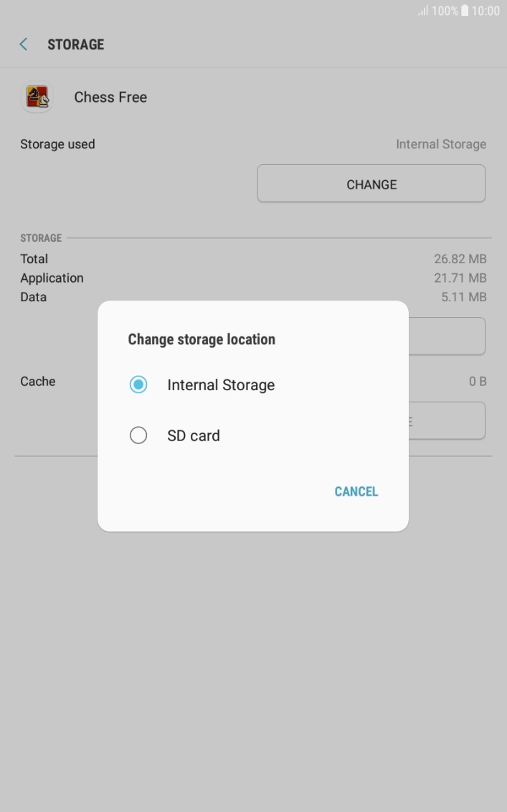The image size is (507, 812).
Task: Click the Change storage location dialog title
Action: [202, 339]
